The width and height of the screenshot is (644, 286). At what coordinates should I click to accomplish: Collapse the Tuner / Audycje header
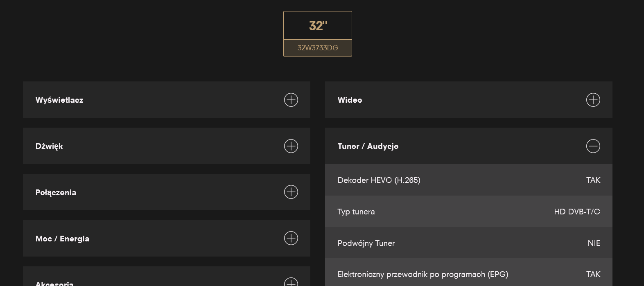point(469,146)
